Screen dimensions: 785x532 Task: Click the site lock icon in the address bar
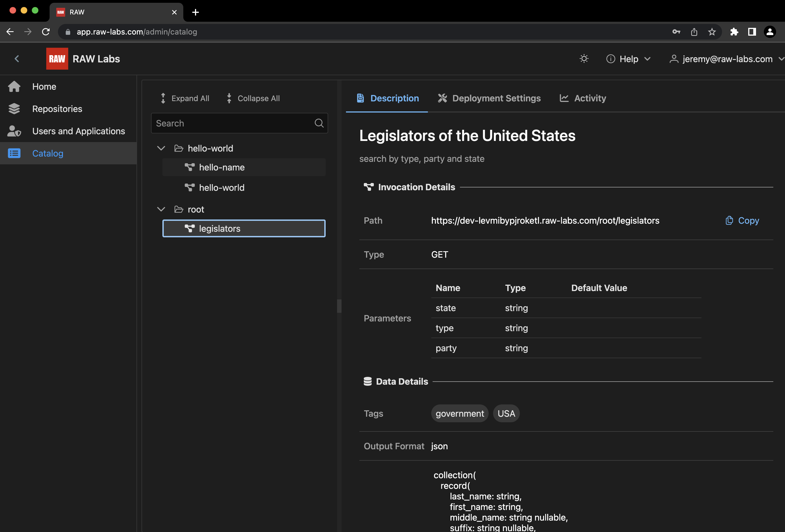68,32
